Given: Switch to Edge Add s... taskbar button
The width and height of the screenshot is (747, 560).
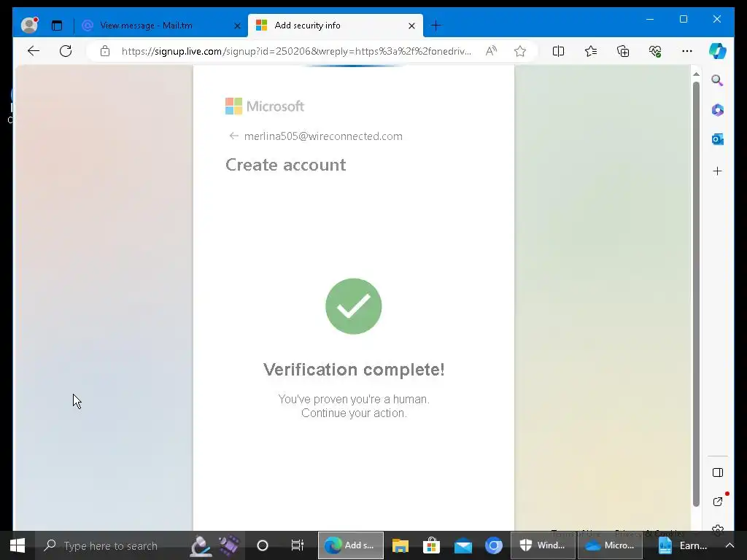Looking at the screenshot, I should click(x=351, y=545).
